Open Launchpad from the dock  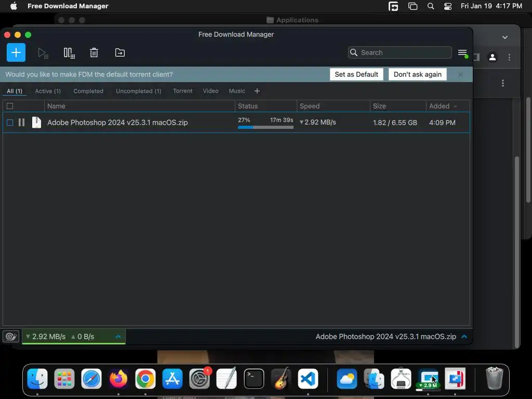pos(64,379)
